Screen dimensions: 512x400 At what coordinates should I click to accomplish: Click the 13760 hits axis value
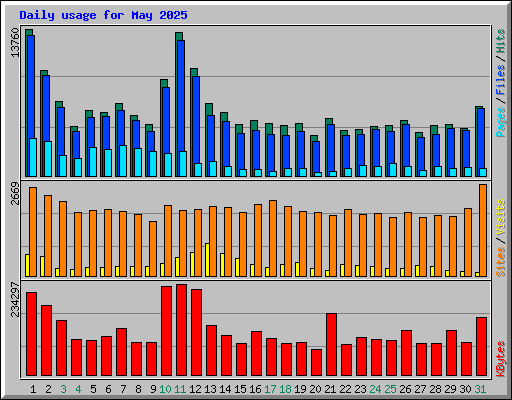click(x=15, y=42)
